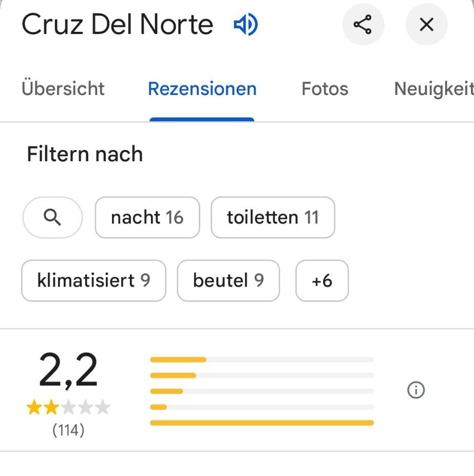Image resolution: width=474 pixels, height=476 pixels.
Task: Click the two-star rating bar
Action: pos(262,407)
